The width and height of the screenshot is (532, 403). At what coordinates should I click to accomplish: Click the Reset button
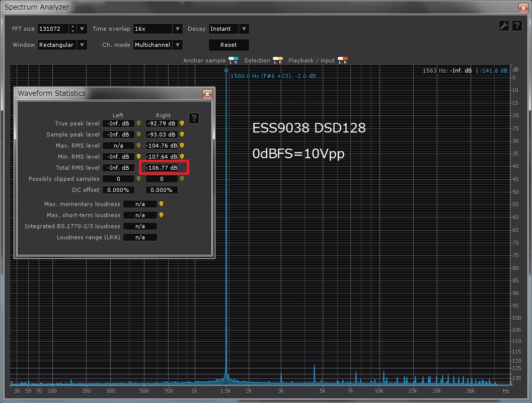tap(229, 45)
